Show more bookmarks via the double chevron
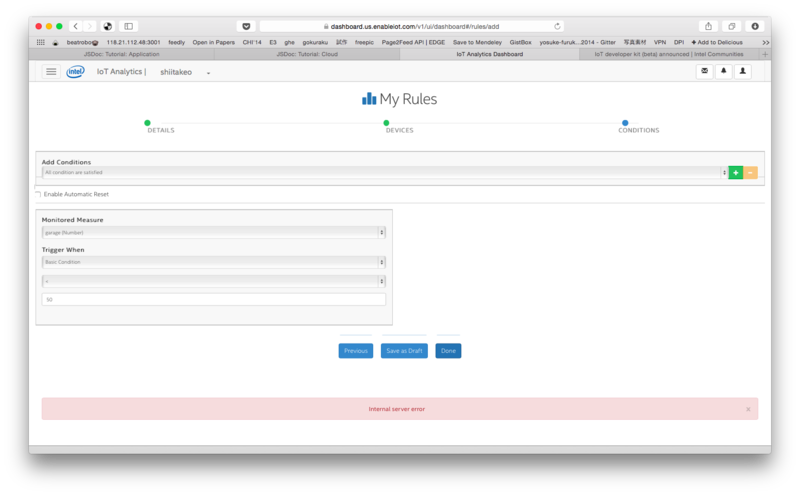The image size is (800, 495). pos(765,42)
